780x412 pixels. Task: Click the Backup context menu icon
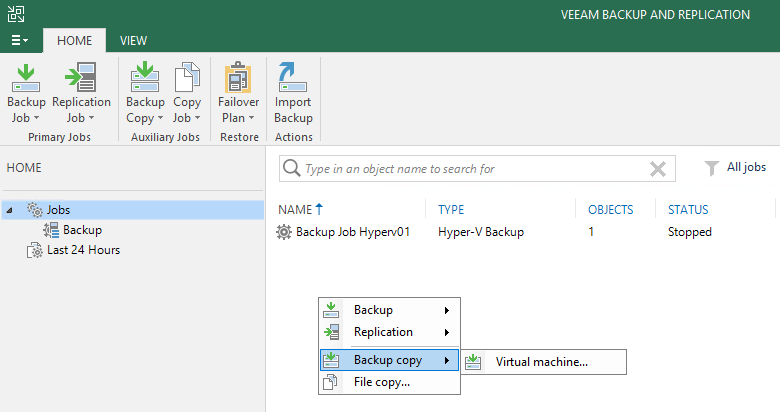331,310
